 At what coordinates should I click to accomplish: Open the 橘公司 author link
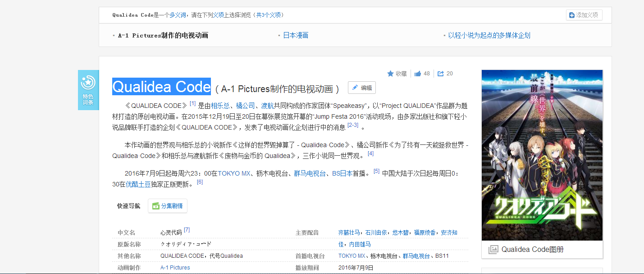coord(245,106)
